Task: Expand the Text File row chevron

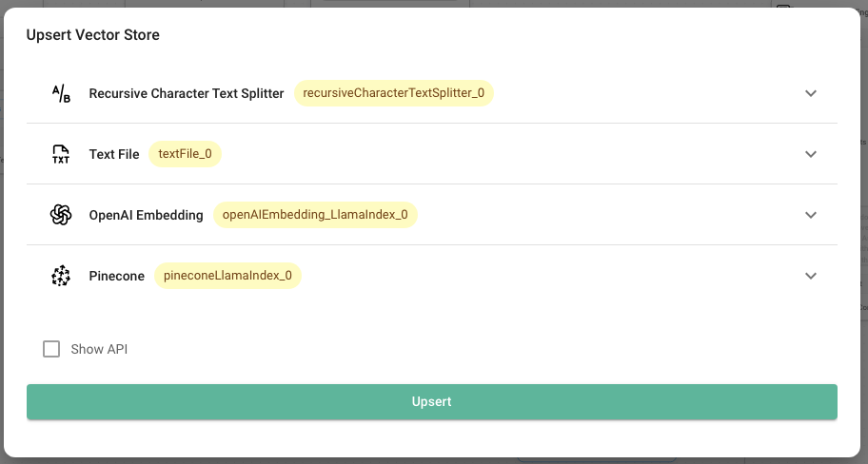Action: click(x=811, y=154)
